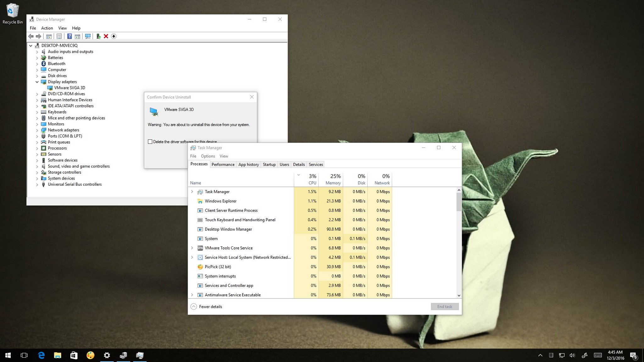Expand the Display adapters tree in Device Manager
The height and width of the screenshot is (362, 644).
(x=37, y=81)
